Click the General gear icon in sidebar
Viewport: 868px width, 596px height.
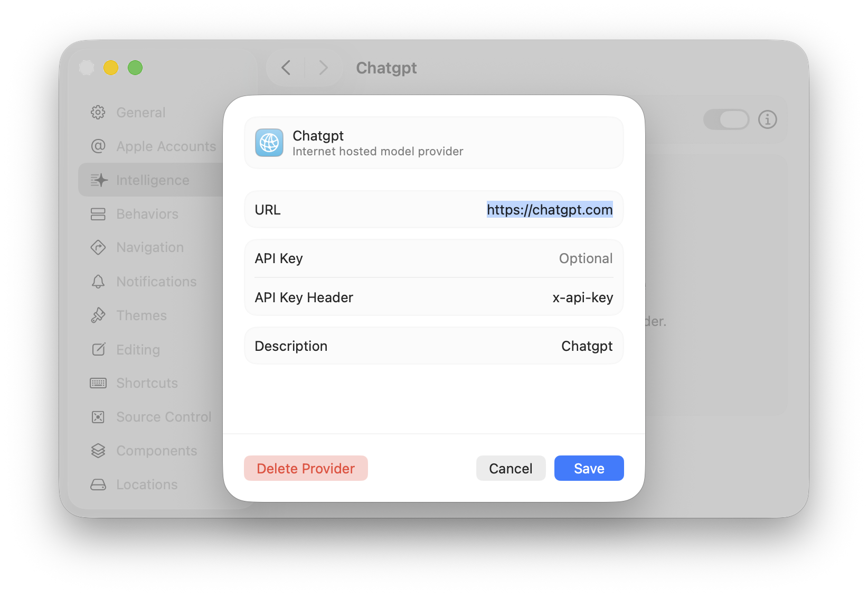pos(98,113)
